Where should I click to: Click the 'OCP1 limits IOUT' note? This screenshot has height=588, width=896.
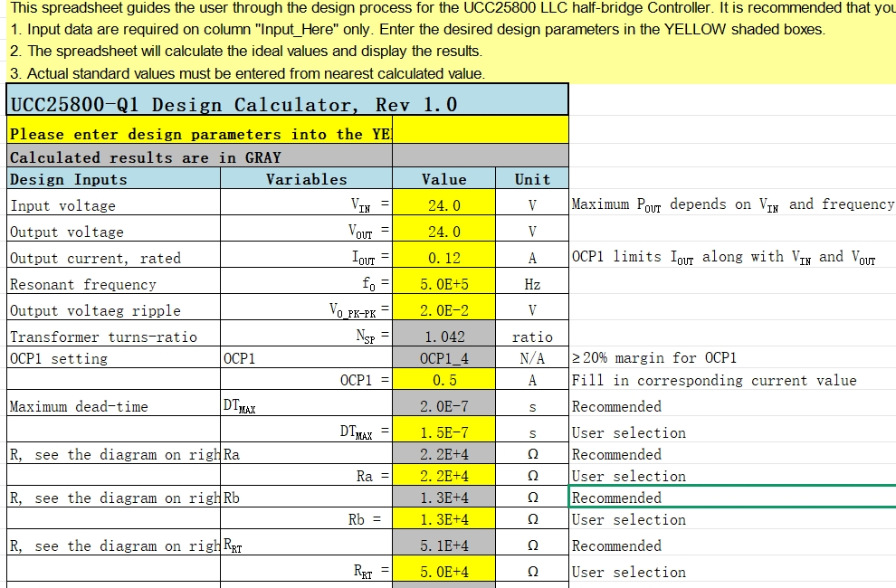723,257
